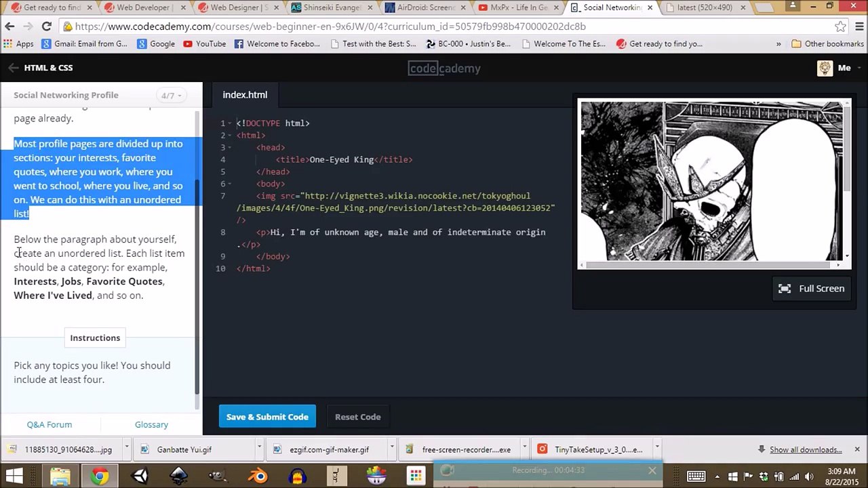The image size is (868, 488).
Task: Switch to the latest (520×490) tab
Action: (x=705, y=7)
